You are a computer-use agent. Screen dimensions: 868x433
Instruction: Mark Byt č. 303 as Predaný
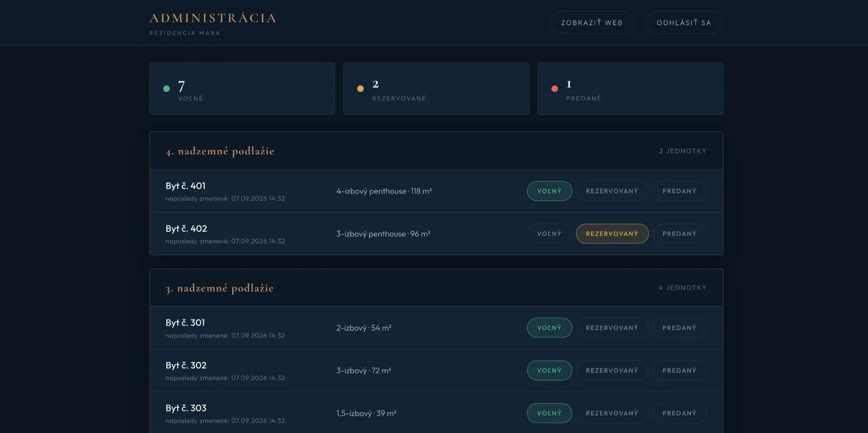[x=680, y=413]
